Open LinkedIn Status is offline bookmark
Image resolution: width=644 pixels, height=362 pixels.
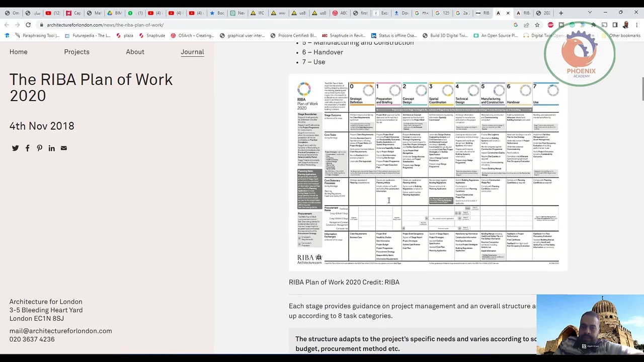[394, 36]
